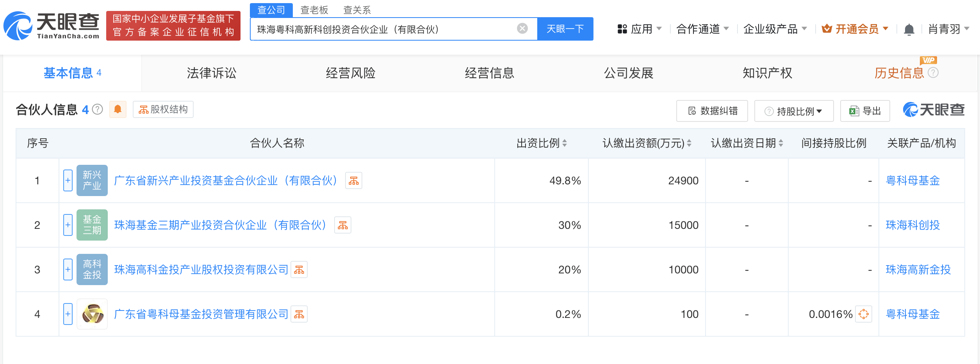Open equity structure icon for 广东省粤科母基金投资管理

coord(299,314)
